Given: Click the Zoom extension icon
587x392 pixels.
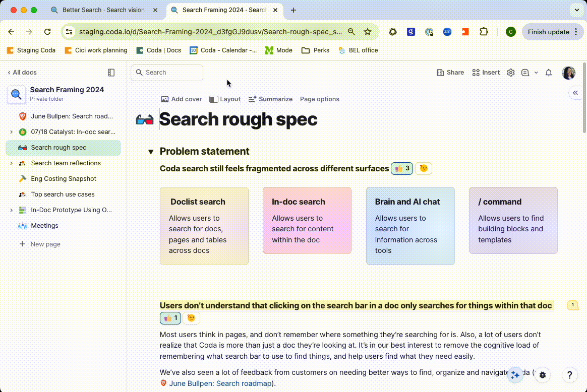Looking at the screenshot, I should (x=447, y=32).
